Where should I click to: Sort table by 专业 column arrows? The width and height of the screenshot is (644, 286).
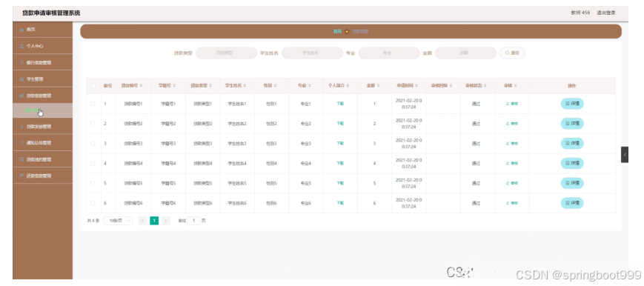[310, 86]
